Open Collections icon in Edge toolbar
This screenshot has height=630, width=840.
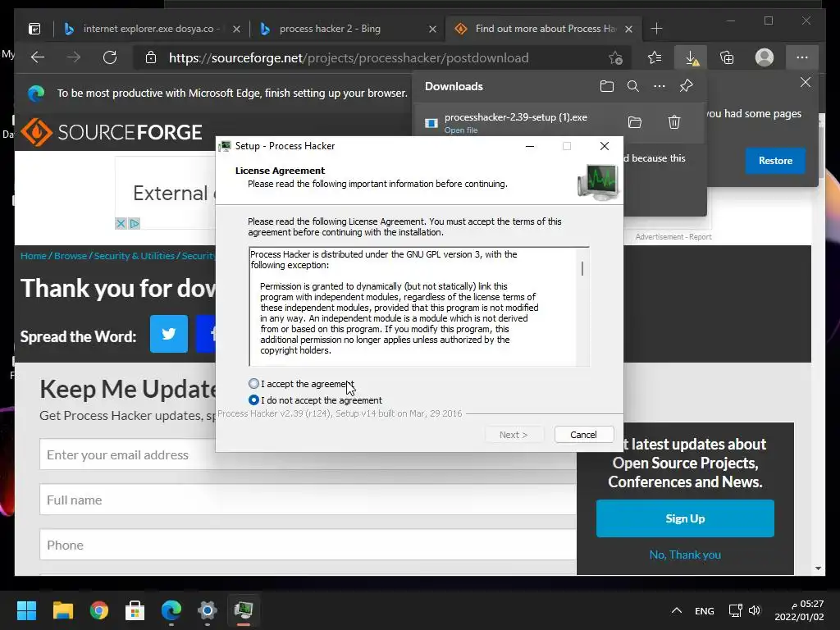pos(727,57)
